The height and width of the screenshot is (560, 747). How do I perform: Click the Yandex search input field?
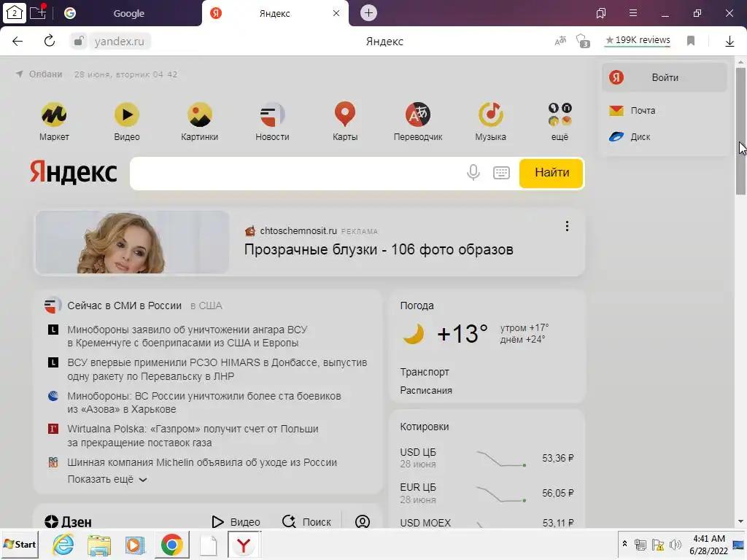click(298, 172)
